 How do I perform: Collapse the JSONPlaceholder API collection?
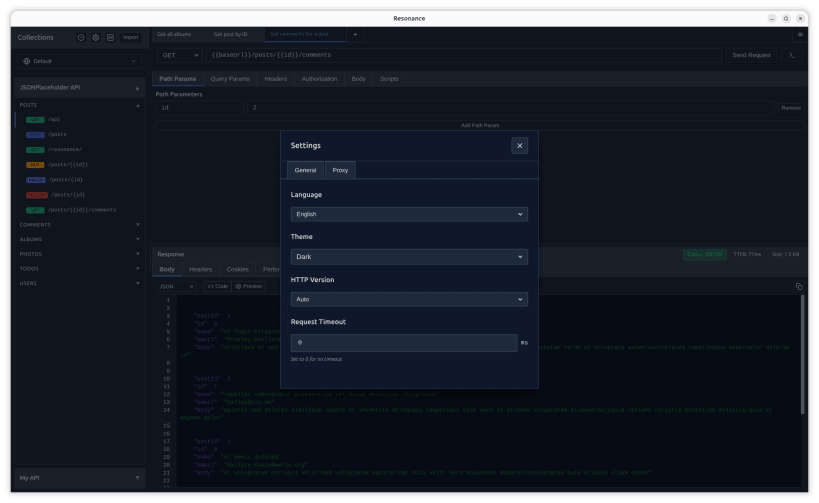click(137, 88)
